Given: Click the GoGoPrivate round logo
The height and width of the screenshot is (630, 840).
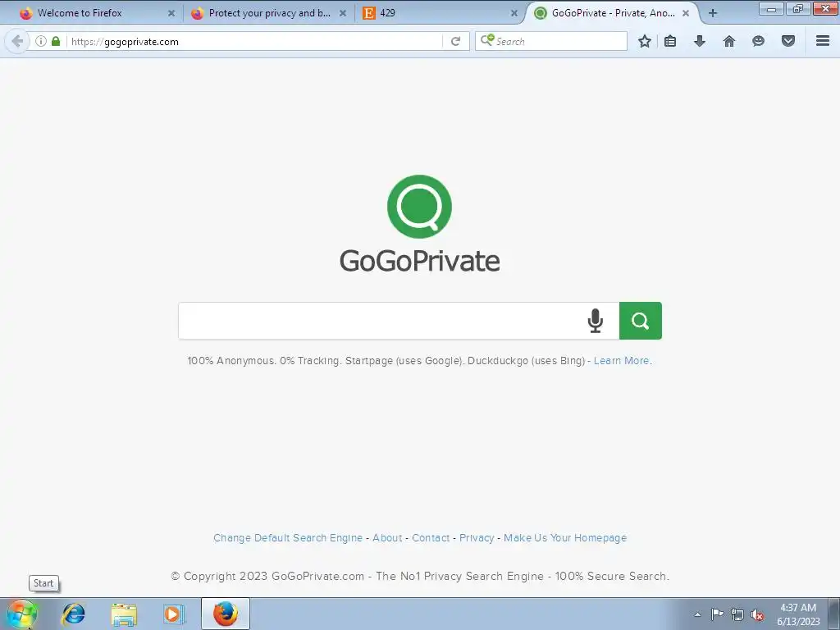Looking at the screenshot, I should click(419, 207).
